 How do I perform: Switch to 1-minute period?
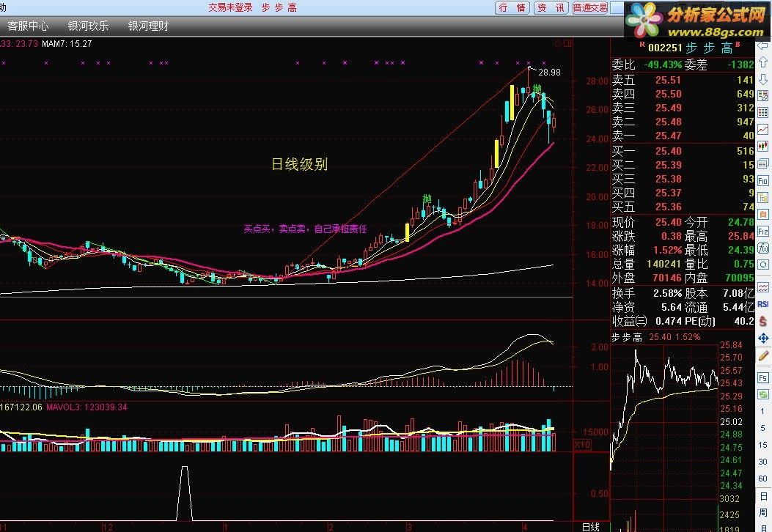[x=762, y=411]
